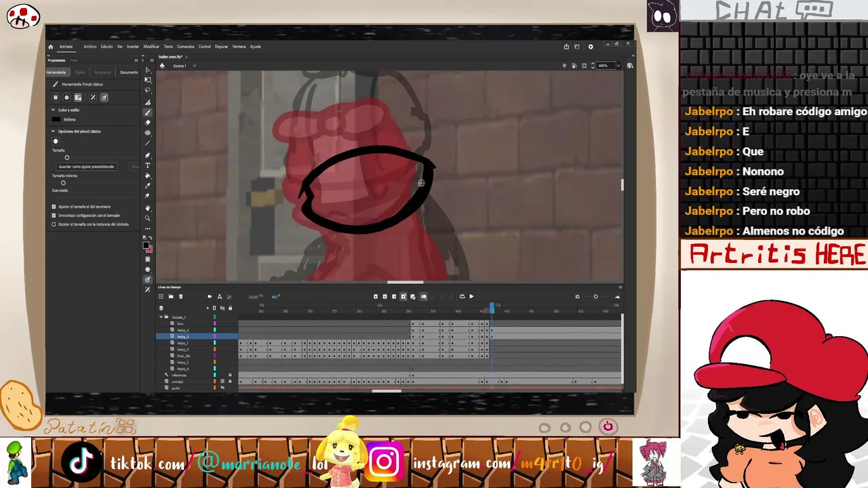
Task: Select the Line tool
Action: pyautogui.click(x=148, y=143)
